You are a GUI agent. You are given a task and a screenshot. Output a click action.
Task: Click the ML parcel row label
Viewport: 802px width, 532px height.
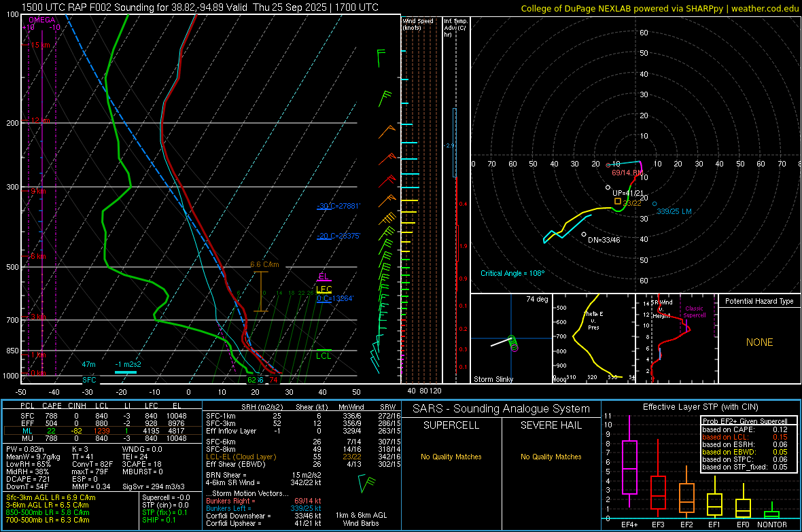27,431
